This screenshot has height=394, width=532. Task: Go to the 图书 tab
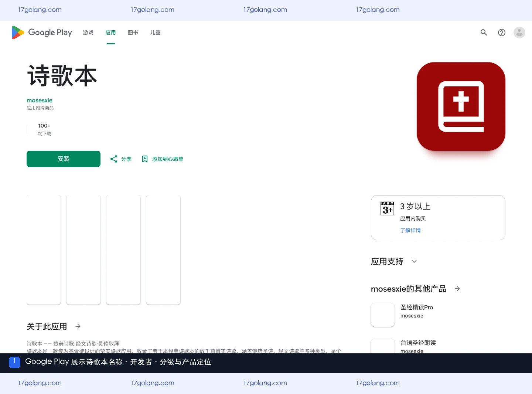(133, 33)
